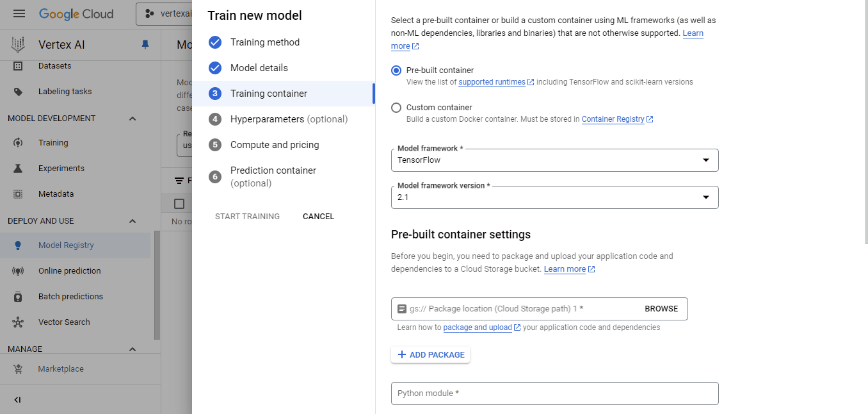This screenshot has width=868, height=414.
Task: Select the Custom container radio button
Action: pos(396,108)
